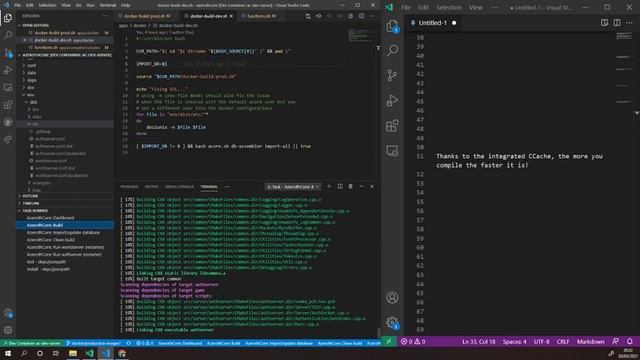Image resolution: width=640 pixels, height=360 pixels.
Task: Click notifications bell in right status bar
Action: (x=630, y=341)
